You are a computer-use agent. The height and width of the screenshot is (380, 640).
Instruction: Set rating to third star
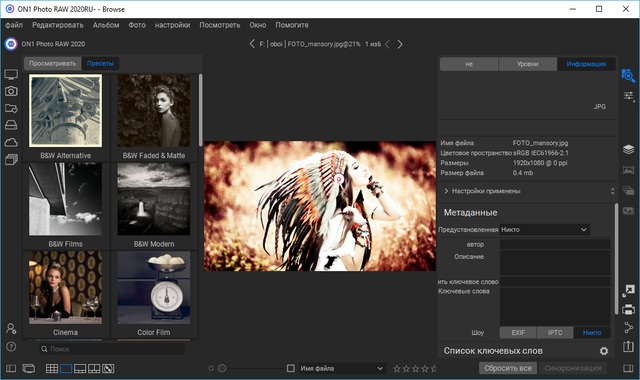pos(416,369)
